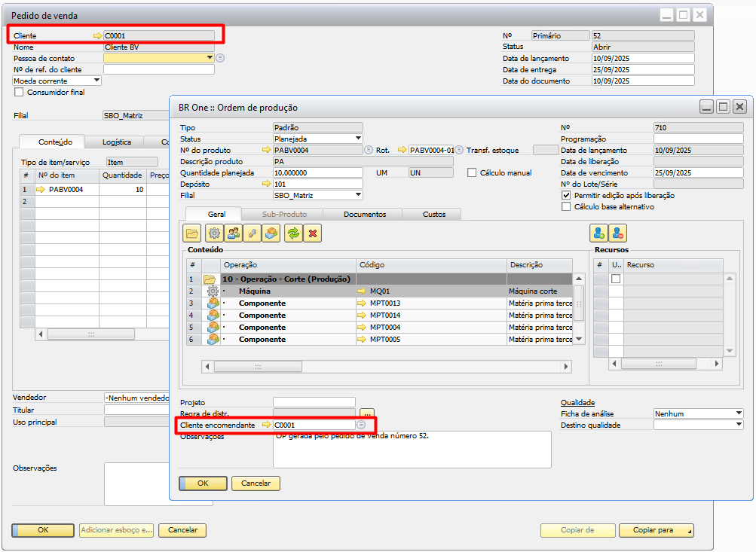
Task: Click the gear machine icon in the toolbar
Action: [x=213, y=233]
